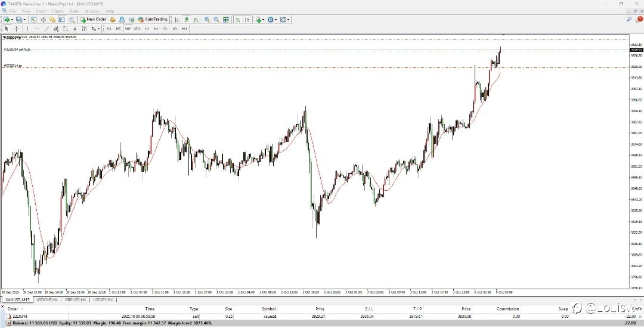Open chat speech bubble icon at top right

point(639,19)
